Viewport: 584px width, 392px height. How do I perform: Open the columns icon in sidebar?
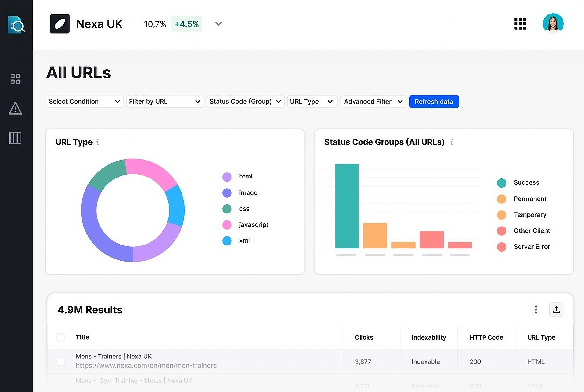tap(15, 138)
